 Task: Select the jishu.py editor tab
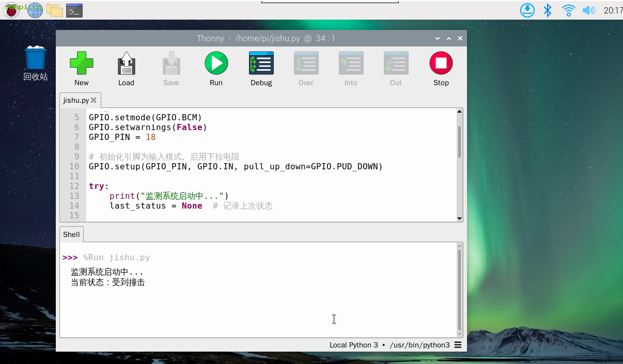pos(76,100)
